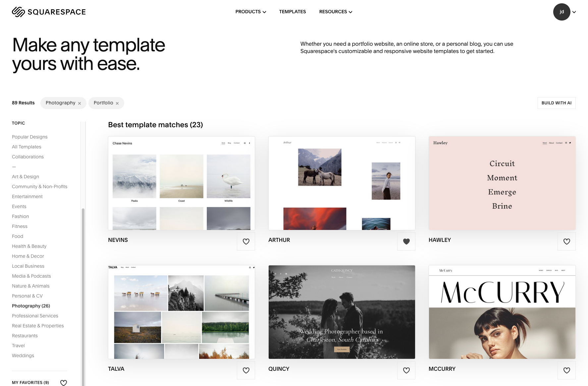588x386 pixels.
Task: Unfavorite the Arthur template heart
Action: [x=406, y=242]
